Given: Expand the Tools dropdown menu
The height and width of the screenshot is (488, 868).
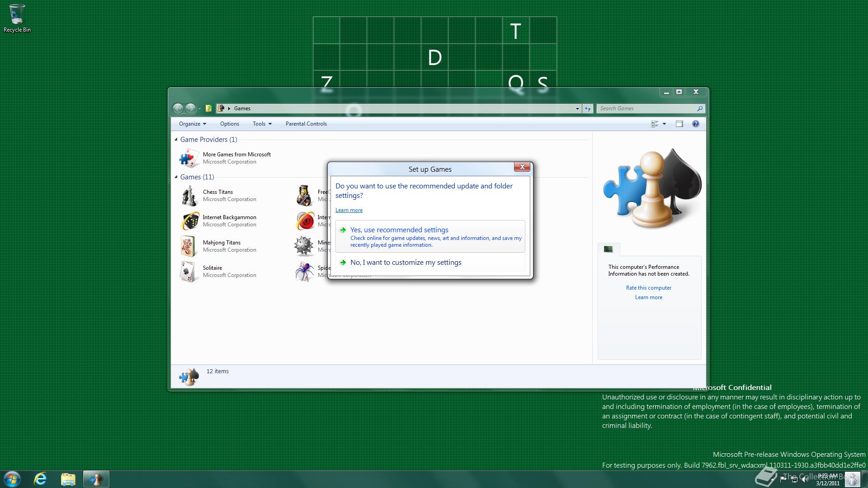Looking at the screenshot, I should (262, 124).
